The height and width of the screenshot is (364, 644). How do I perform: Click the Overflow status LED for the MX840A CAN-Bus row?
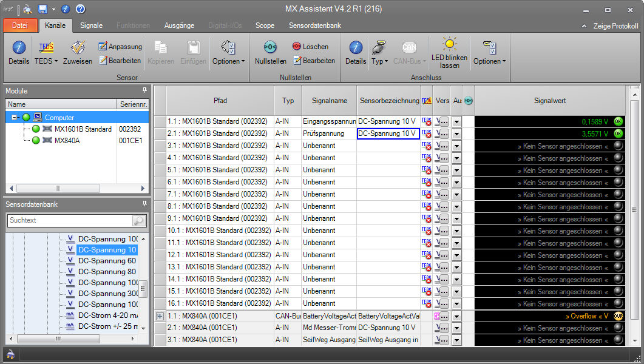618,316
